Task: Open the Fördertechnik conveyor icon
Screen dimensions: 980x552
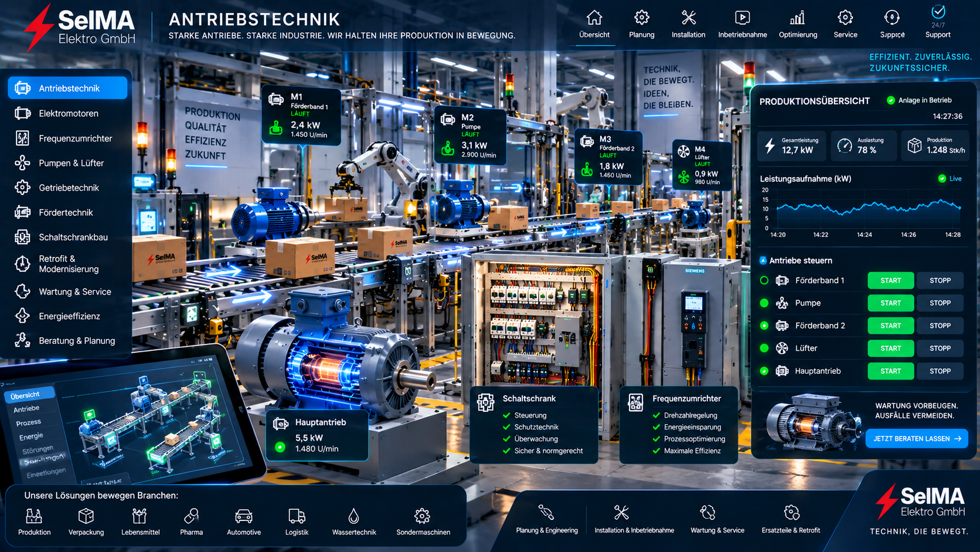Action: pos(22,212)
